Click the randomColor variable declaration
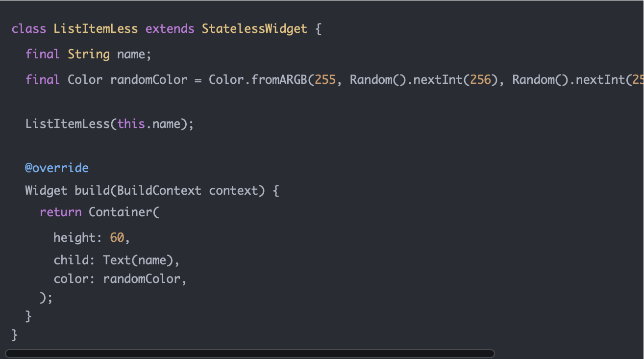The image size is (644, 359). (149, 80)
